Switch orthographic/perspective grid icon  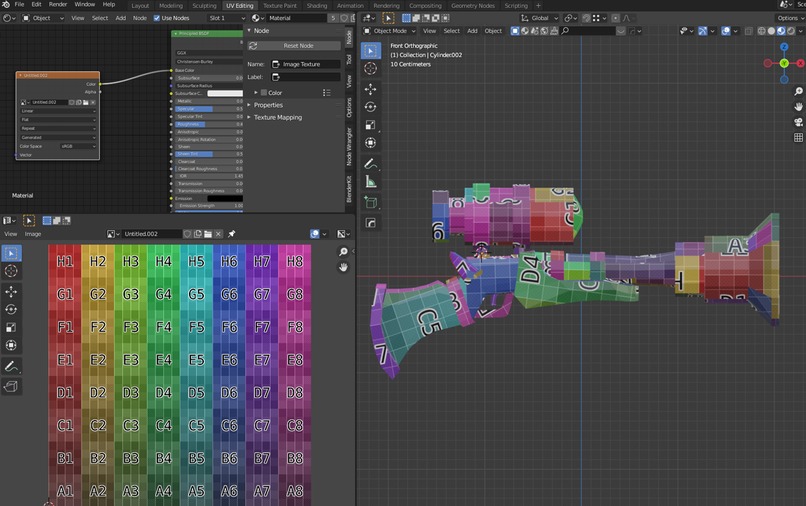coord(798,138)
